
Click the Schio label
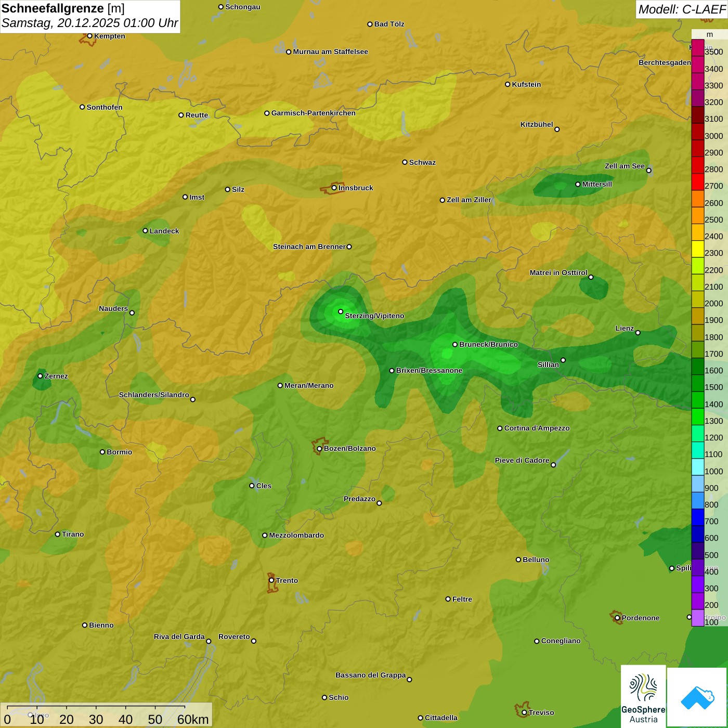coord(339,697)
